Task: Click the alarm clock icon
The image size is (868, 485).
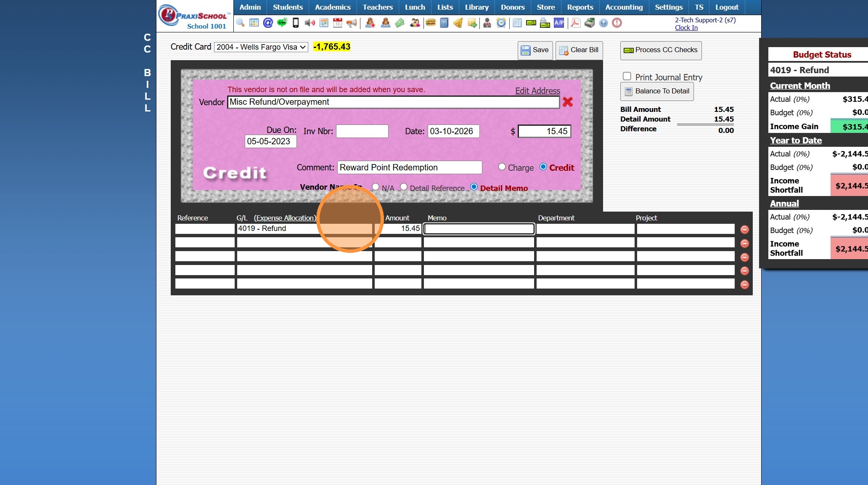Action: (501, 23)
